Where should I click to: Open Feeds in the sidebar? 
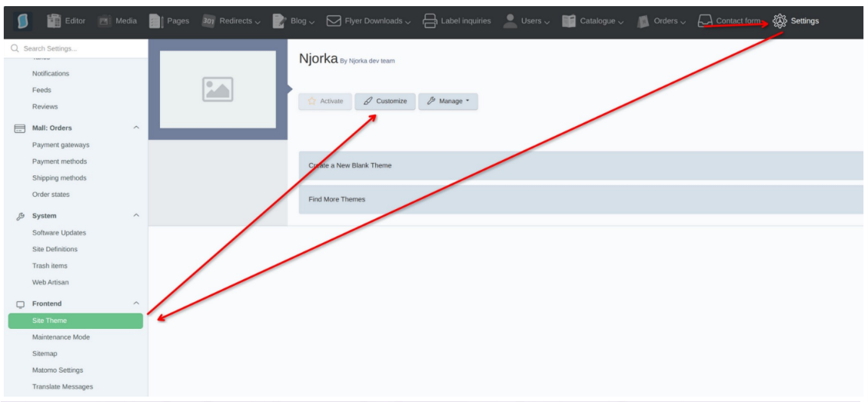[42, 90]
